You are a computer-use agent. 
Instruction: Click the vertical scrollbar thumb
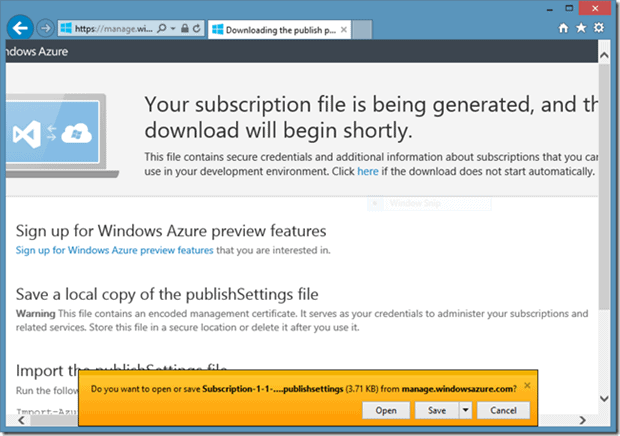[604, 187]
